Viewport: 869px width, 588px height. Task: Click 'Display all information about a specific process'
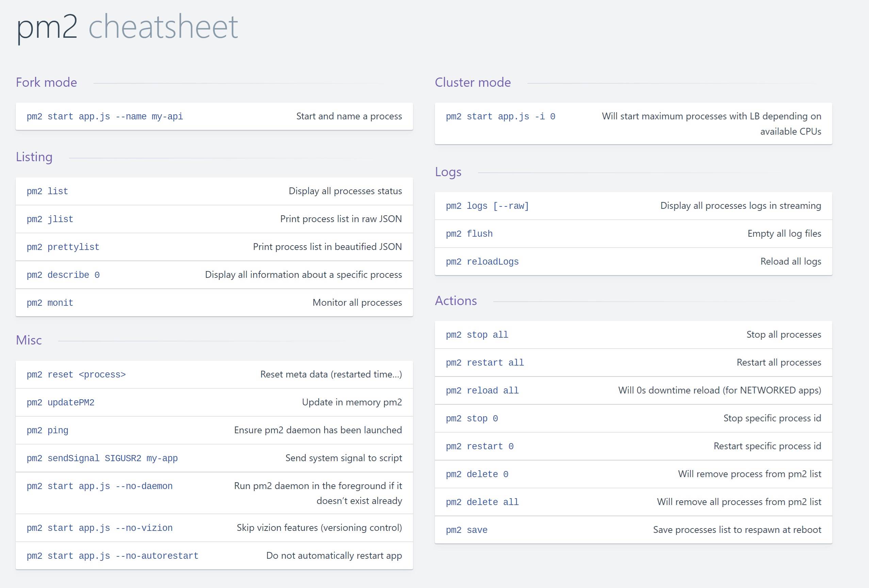(x=303, y=275)
